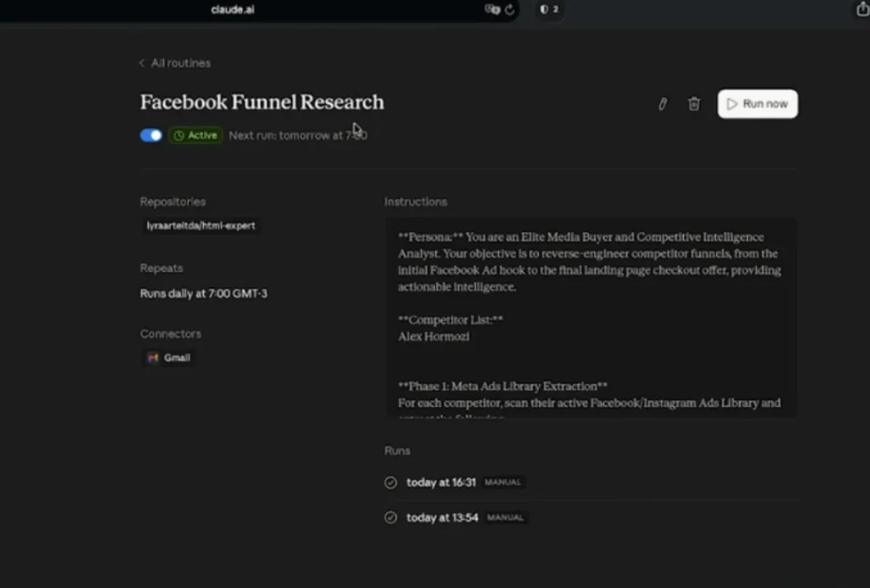Click the Runs section heading

[x=398, y=451]
